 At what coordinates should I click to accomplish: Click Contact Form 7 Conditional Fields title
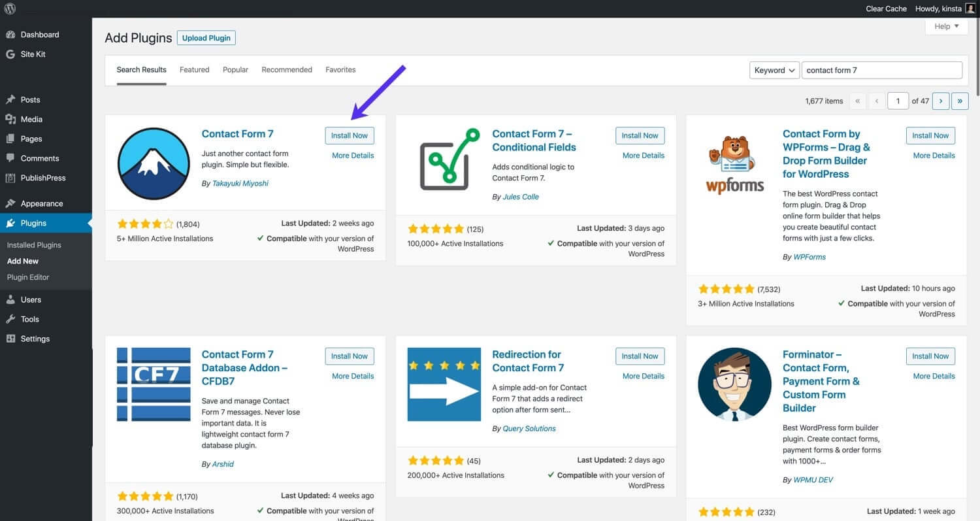pyautogui.click(x=534, y=141)
